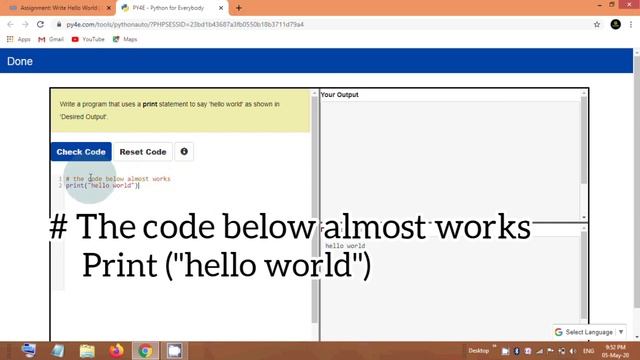640x360 pixels.
Task: Open a new browser tab
Action: pyautogui.click(x=239, y=8)
